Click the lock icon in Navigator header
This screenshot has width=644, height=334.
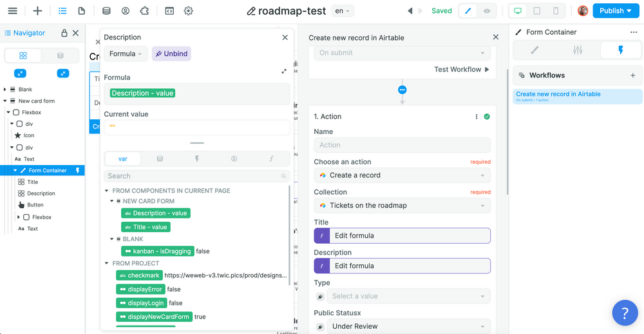pos(64,34)
